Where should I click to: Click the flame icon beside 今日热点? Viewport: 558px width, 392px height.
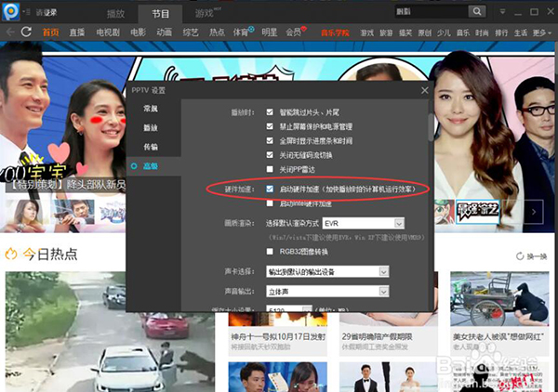click(x=12, y=254)
